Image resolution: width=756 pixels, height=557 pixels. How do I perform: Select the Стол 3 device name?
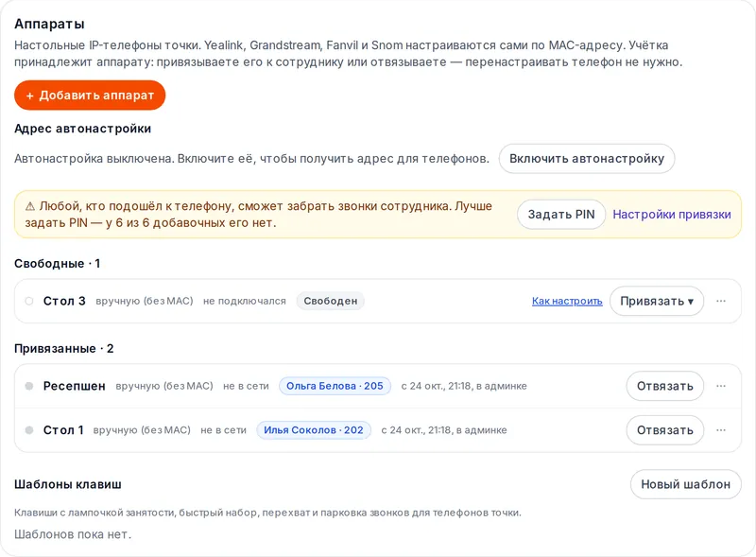(x=64, y=301)
